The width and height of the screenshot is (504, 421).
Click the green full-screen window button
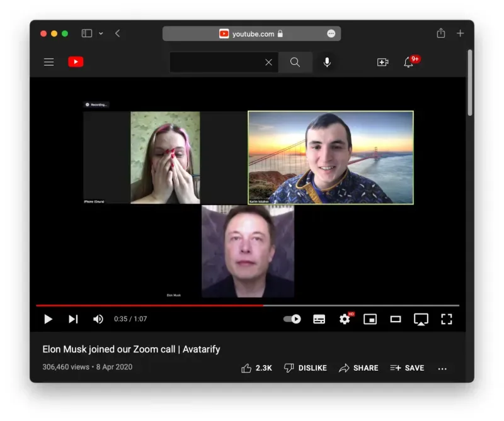pos(65,33)
